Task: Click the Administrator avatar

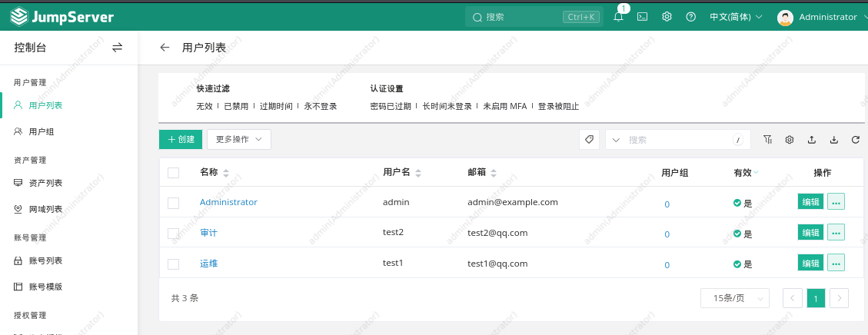Action: coord(785,18)
